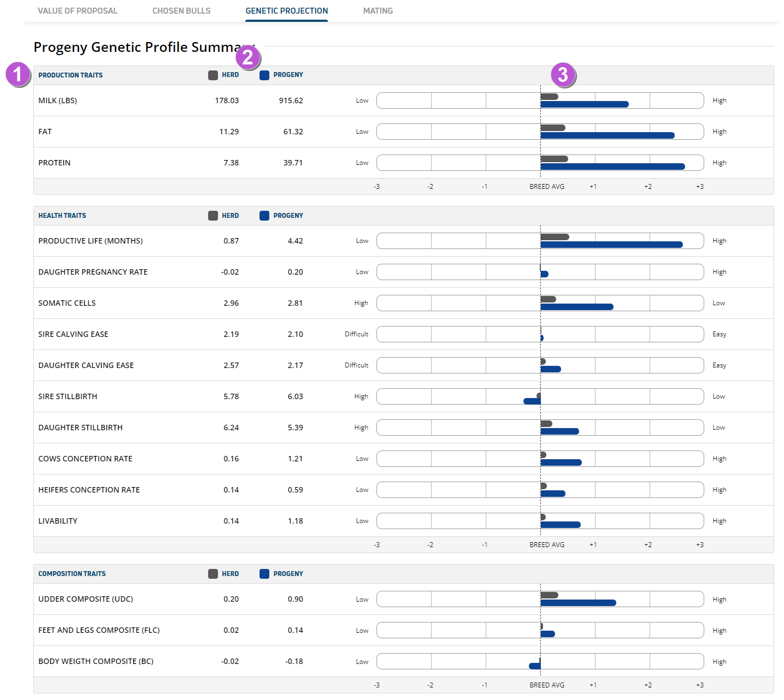
Task: Click the Health Traits section header
Action: (62, 216)
